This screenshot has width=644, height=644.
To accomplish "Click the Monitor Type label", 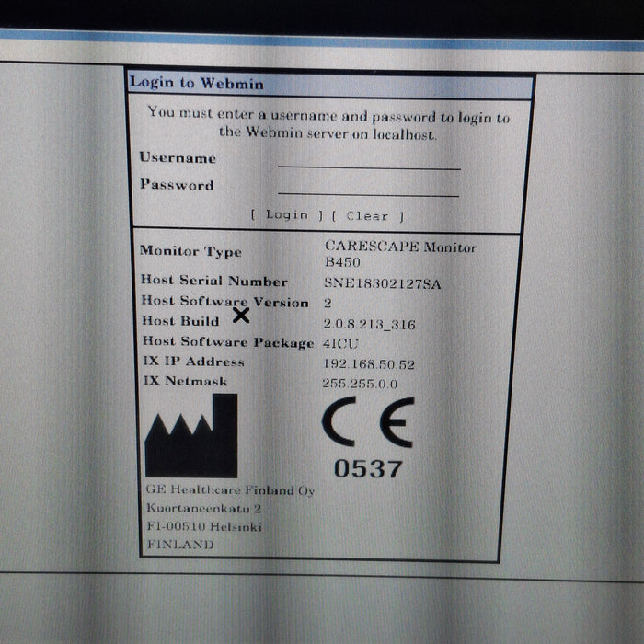I will point(190,251).
